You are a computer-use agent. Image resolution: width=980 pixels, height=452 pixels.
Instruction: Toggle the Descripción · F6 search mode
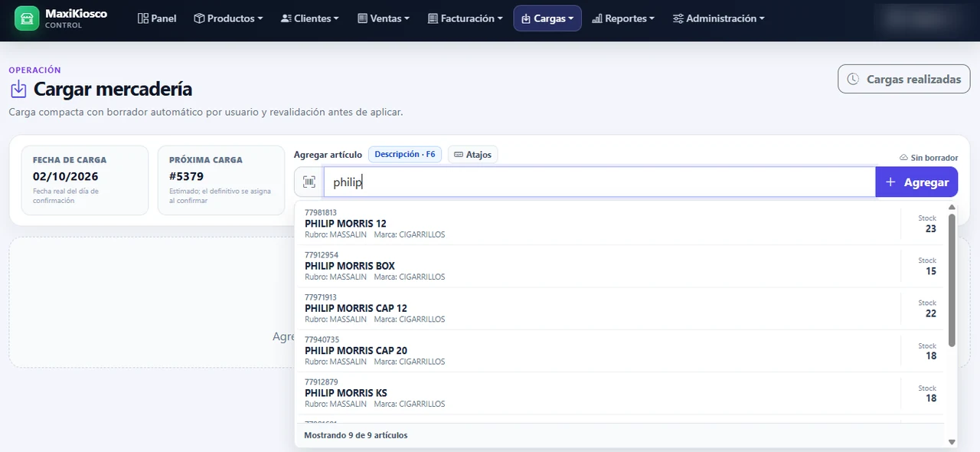[405, 154]
